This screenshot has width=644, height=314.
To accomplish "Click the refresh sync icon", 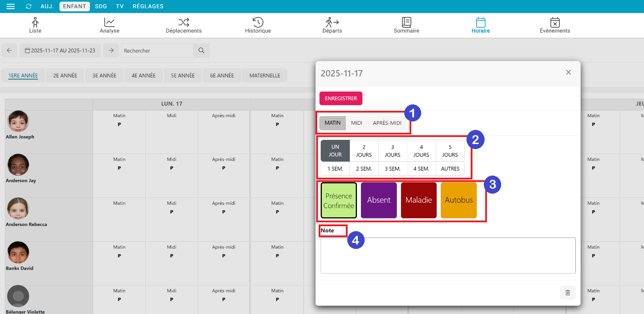I will tap(29, 6).
